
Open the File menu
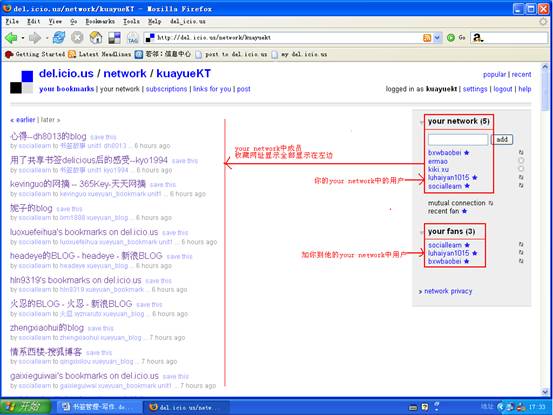pyautogui.click(x=12, y=22)
